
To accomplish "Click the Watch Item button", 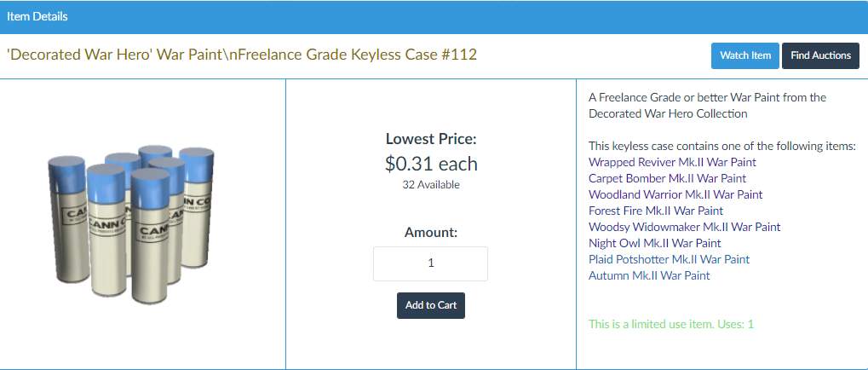I will (744, 55).
